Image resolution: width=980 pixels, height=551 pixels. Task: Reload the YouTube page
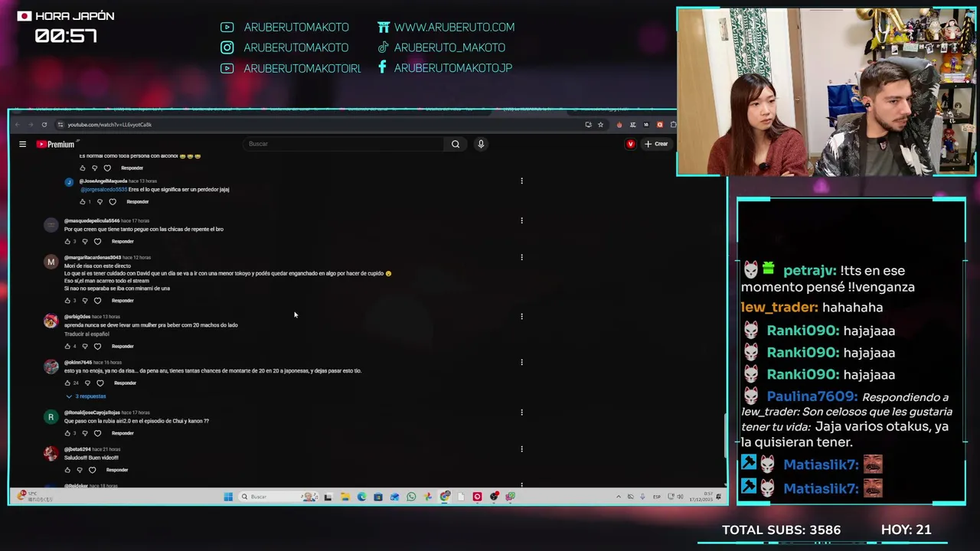point(44,125)
